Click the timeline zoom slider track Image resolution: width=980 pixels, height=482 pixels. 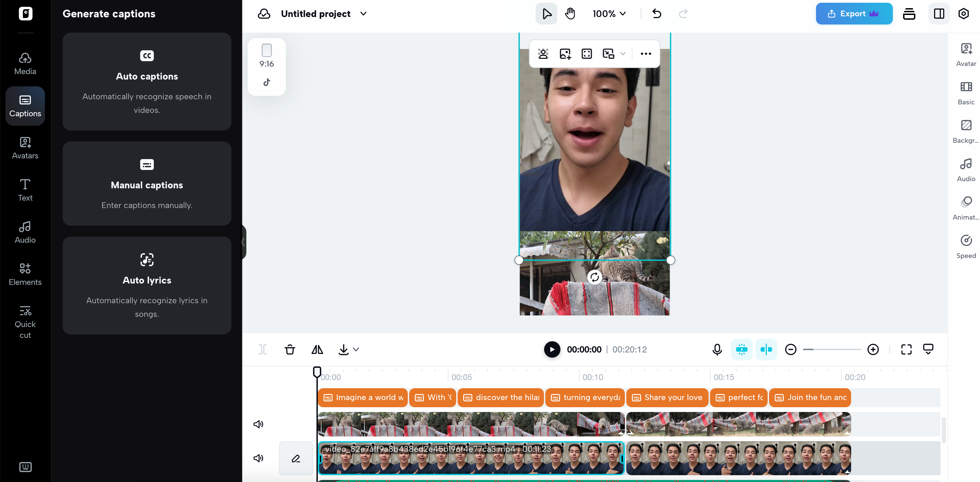832,349
